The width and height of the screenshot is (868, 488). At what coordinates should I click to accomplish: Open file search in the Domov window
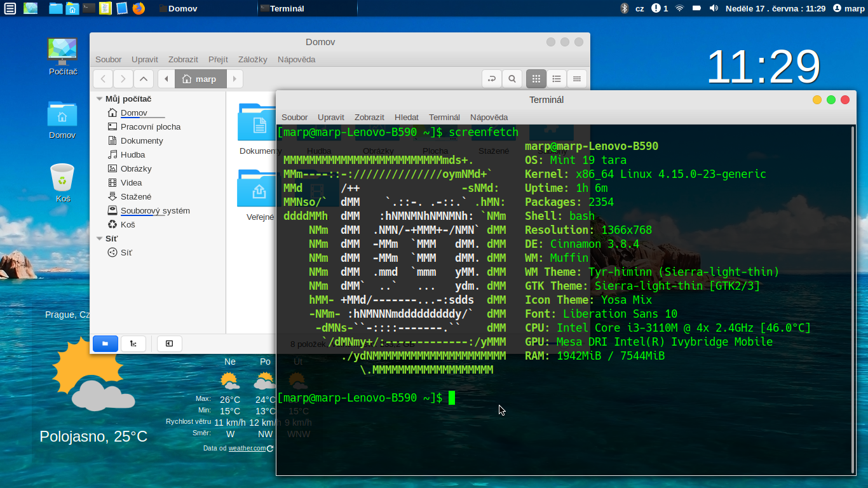click(x=512, y=79)
